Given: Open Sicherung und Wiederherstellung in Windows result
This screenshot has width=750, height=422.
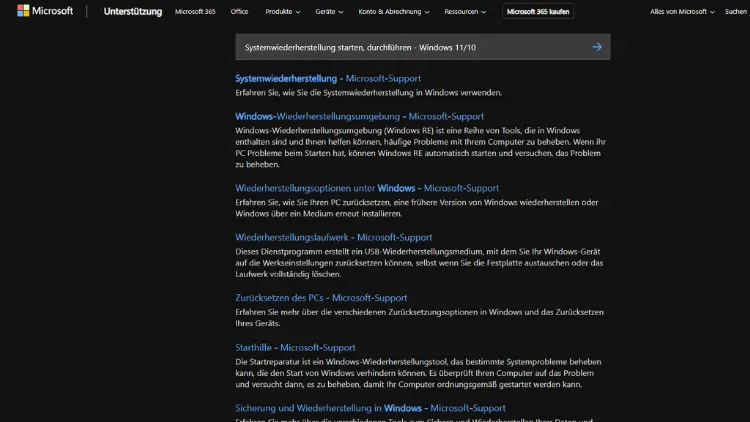Looking at the screenshot, I should pos(370,408).
